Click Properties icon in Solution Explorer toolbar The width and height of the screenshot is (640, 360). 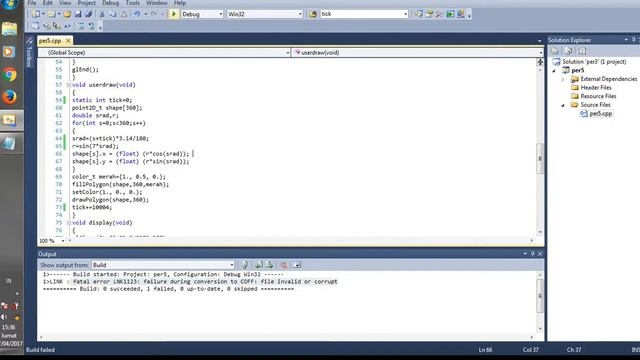pos(555,51)
